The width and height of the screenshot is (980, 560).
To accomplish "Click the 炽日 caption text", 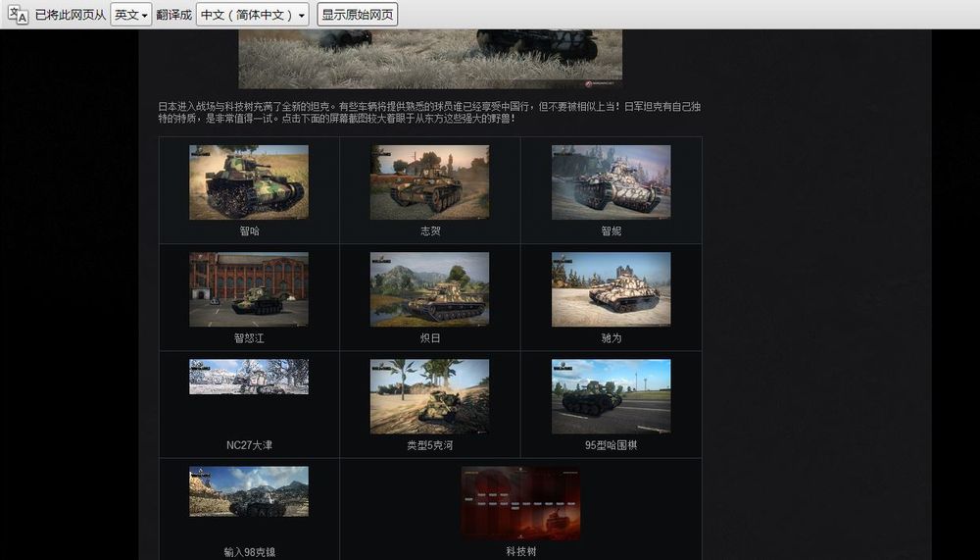I will pyautogui.click(x=430, y=338).
